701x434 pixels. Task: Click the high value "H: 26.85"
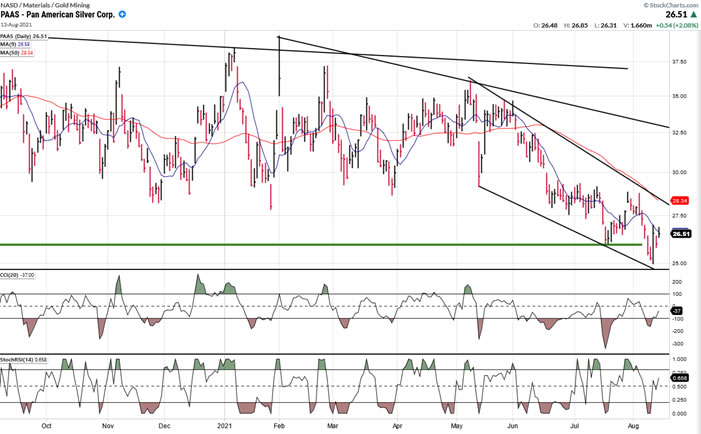tap(575, 25)
